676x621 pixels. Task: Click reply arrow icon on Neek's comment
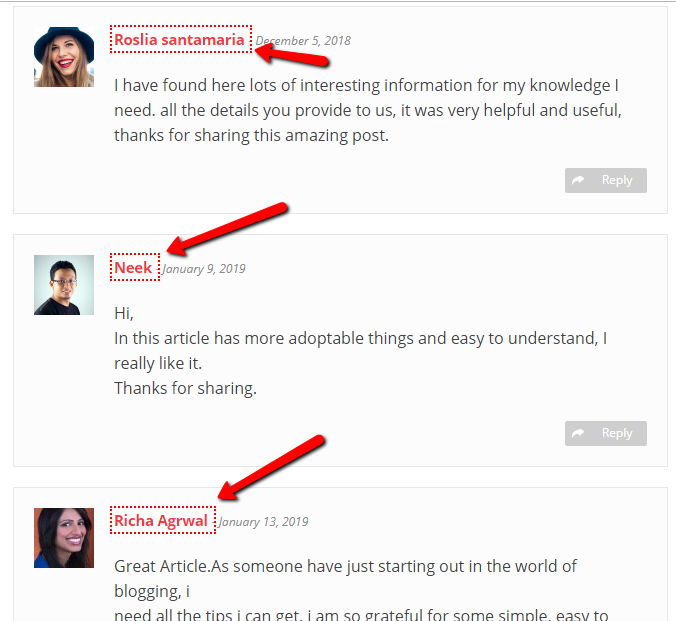tap(578, 433)
